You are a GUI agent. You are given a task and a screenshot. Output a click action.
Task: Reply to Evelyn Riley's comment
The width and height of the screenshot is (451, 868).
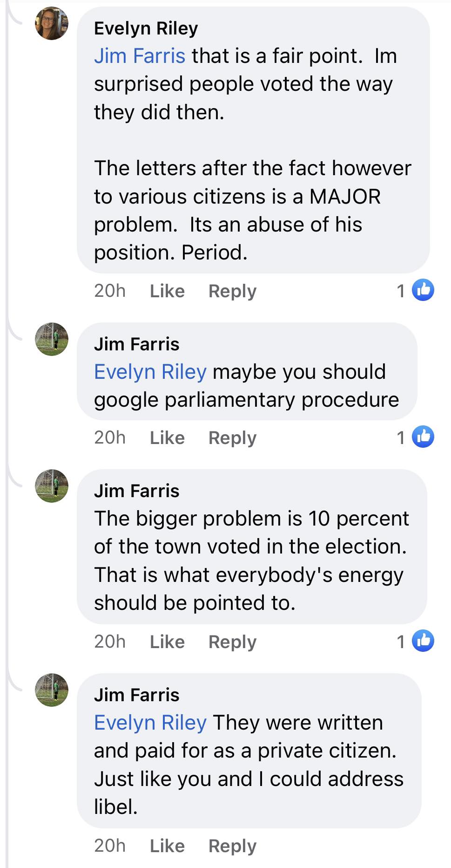point(232,291)
